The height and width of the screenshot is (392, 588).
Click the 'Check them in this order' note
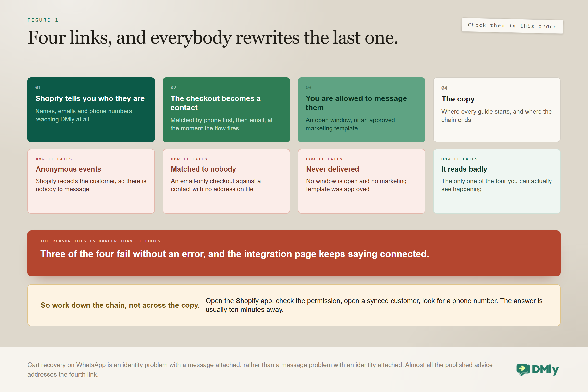tap(512, 26)
